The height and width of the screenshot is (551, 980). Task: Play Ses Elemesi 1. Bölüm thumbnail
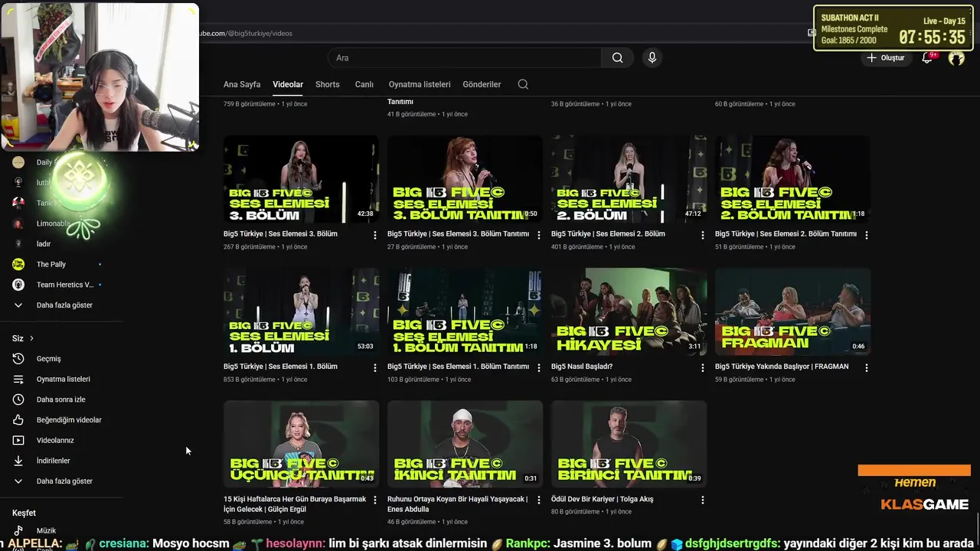(x=301, y=311)
